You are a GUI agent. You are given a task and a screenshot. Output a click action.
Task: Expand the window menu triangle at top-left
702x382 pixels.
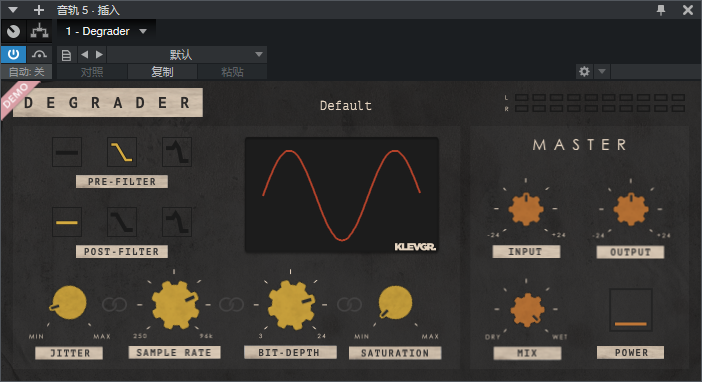coord(13,9)
